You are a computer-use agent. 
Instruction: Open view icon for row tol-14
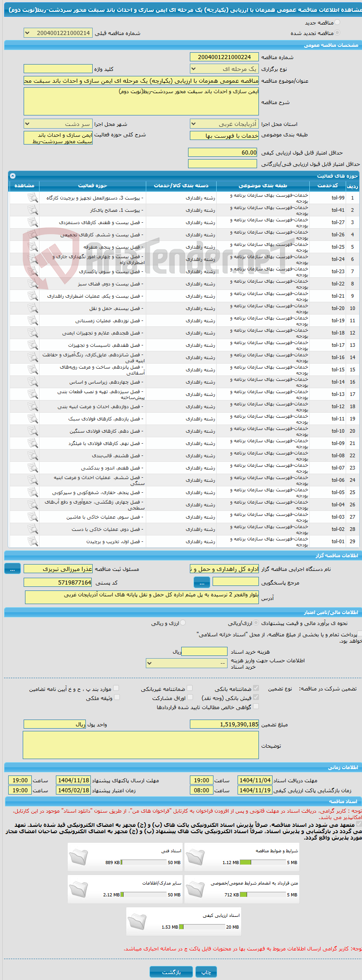click(x=32, y=382)
